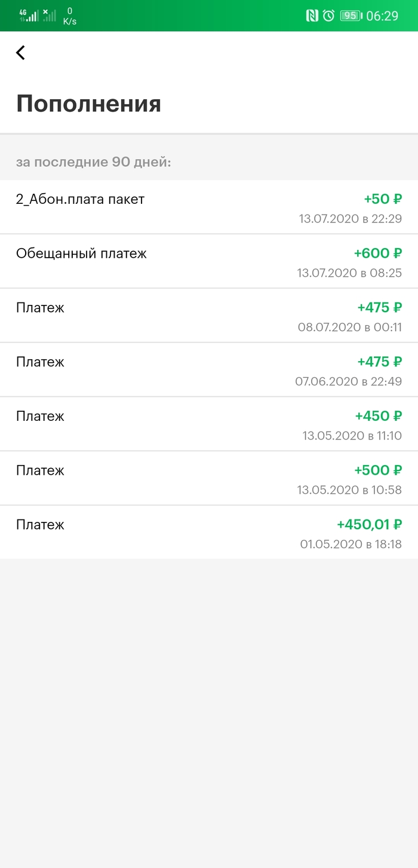The height and width of the screenshot is (868, 418).
Task: Open the Платеж dated 07.06.2020
Action: click(x=40, y=362)
